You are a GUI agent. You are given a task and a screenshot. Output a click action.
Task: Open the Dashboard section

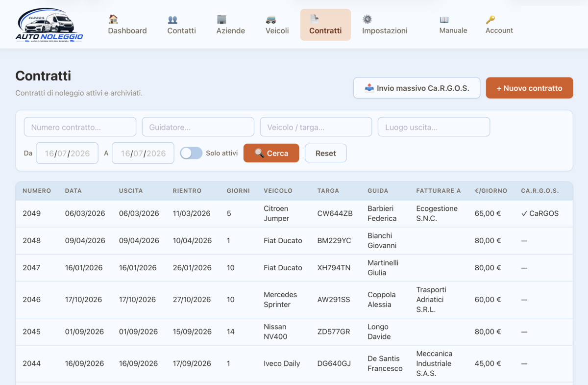pyautogui.click(x=127, y=25)
